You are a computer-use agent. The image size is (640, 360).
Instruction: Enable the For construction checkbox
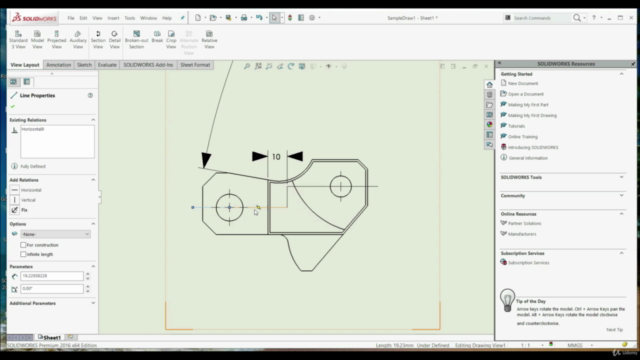(23, 245)
